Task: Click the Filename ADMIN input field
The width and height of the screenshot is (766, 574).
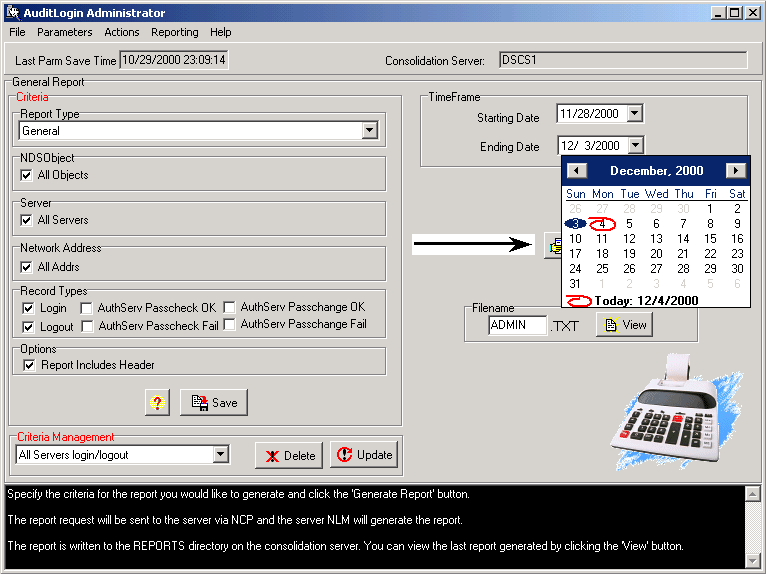Action: pyautogui.click(x=517, y=325)
